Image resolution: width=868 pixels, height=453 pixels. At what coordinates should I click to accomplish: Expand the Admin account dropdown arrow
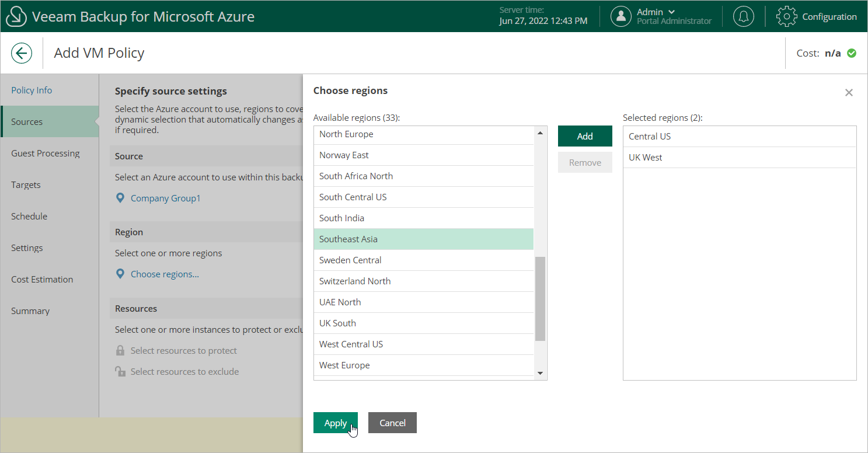pyautogui.click(x=671, y=12)
